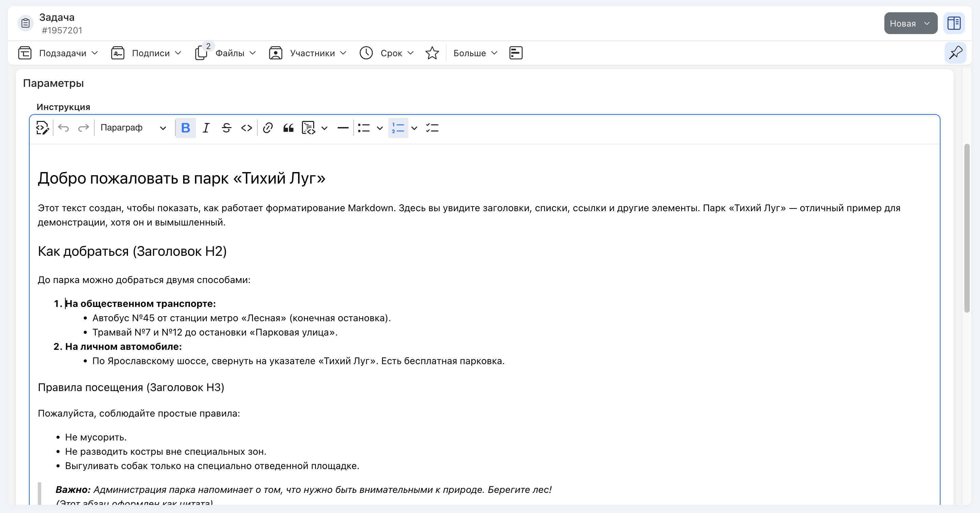Click the Подписи signature icon
The height and width of the screenshot is (513, 980).
(x=117, y=53)
